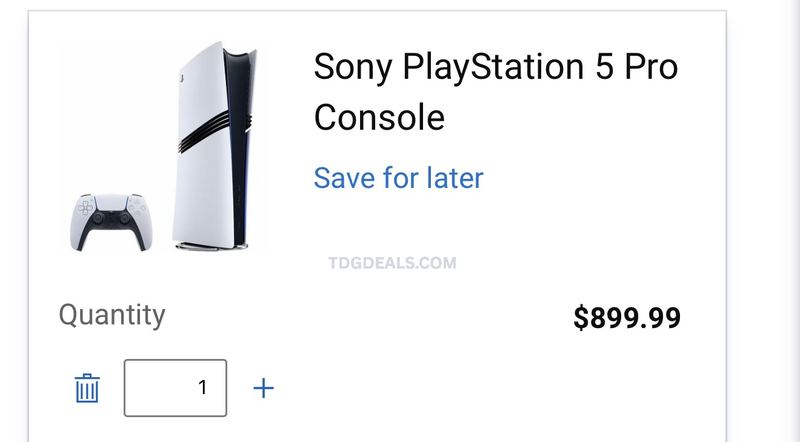Viewport: 800px width, 442px height.
Task: Save the PlayStation 5 Pro for later
Action: [x=398, y=178]
